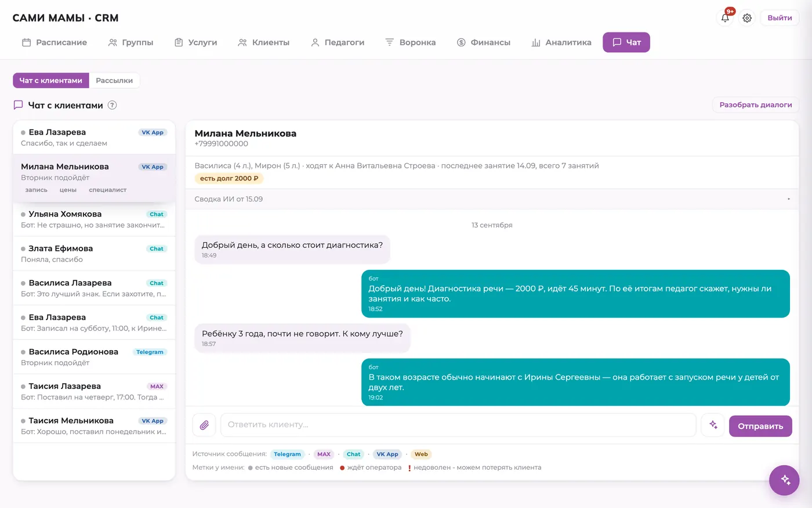Image resolution: width=812 pixels, height=508 pixels.
Task: Select the Милана Мельникова conversation
Action: [94, 178]
